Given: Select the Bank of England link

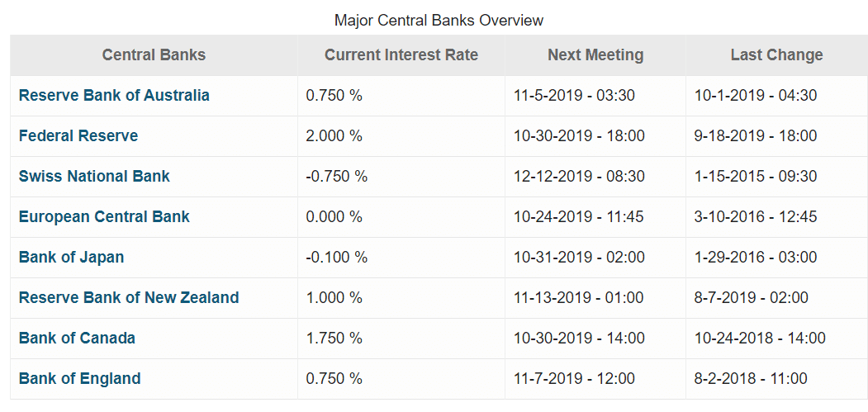Looking at the screenshot, I should click(79, 378).
